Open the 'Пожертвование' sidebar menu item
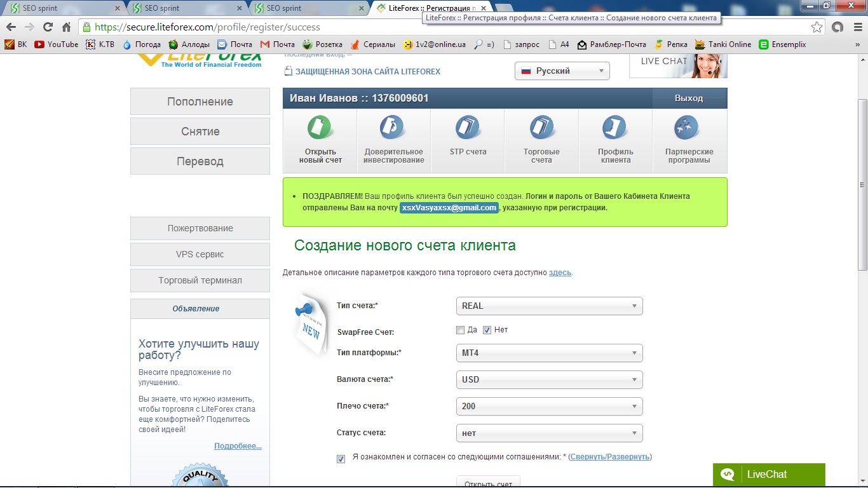 tap(200, 228)
